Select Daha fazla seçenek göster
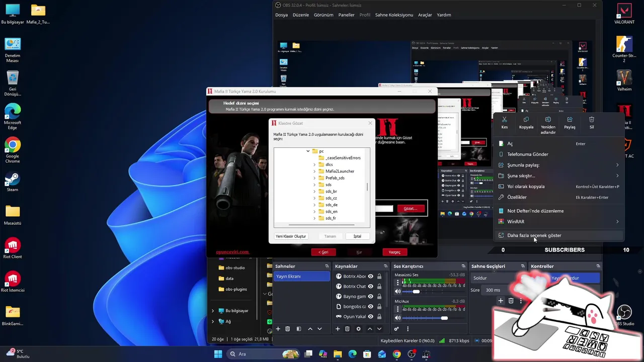Viewport: 644px width, 362px height. click(x=558, y=235)
